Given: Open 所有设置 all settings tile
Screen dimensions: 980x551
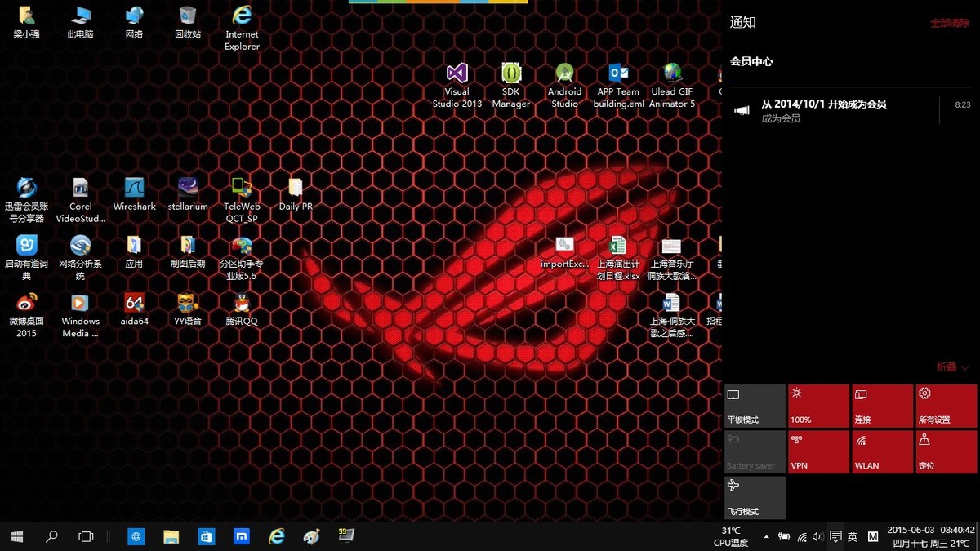Looking at the screenshot, I should pos(946,406).
